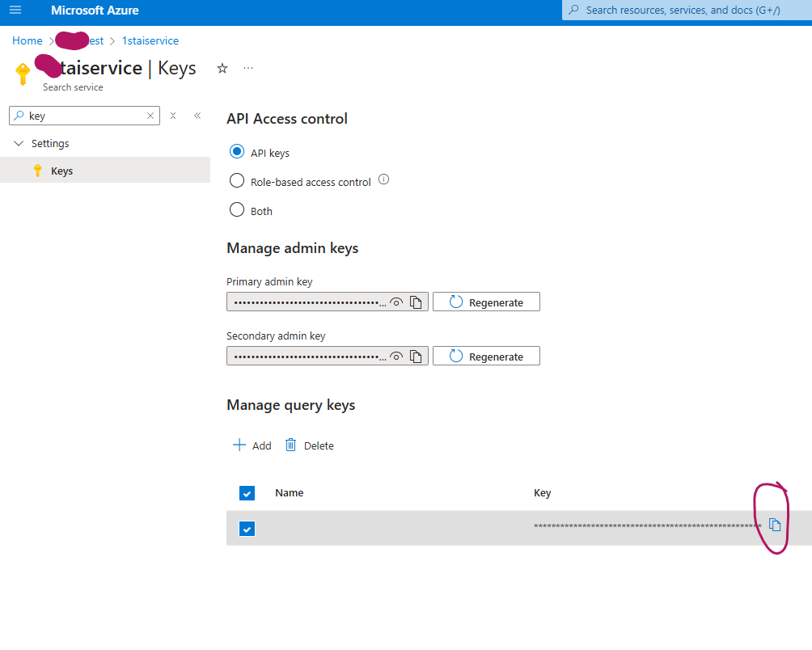Select the API keys radio option
The height and width of the screenshot is (650, 812).
tap(237, 152)
